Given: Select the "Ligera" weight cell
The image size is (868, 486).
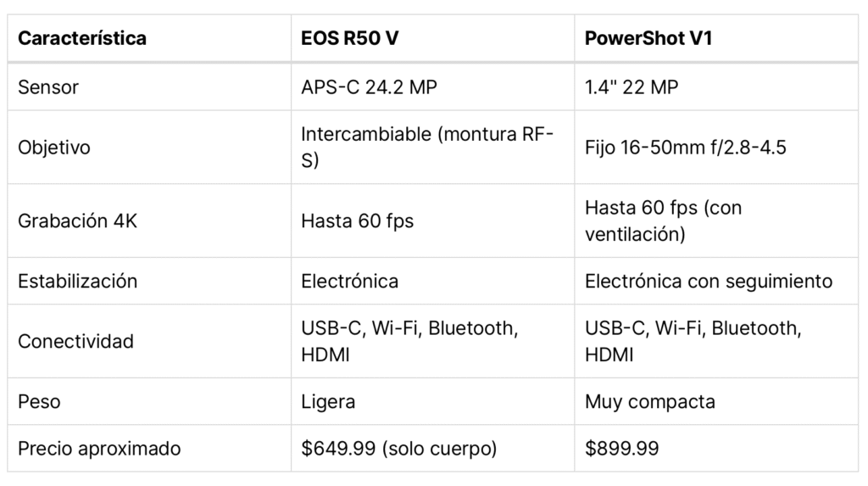Looking at the screenshot, I should click(x=328, y=401).
